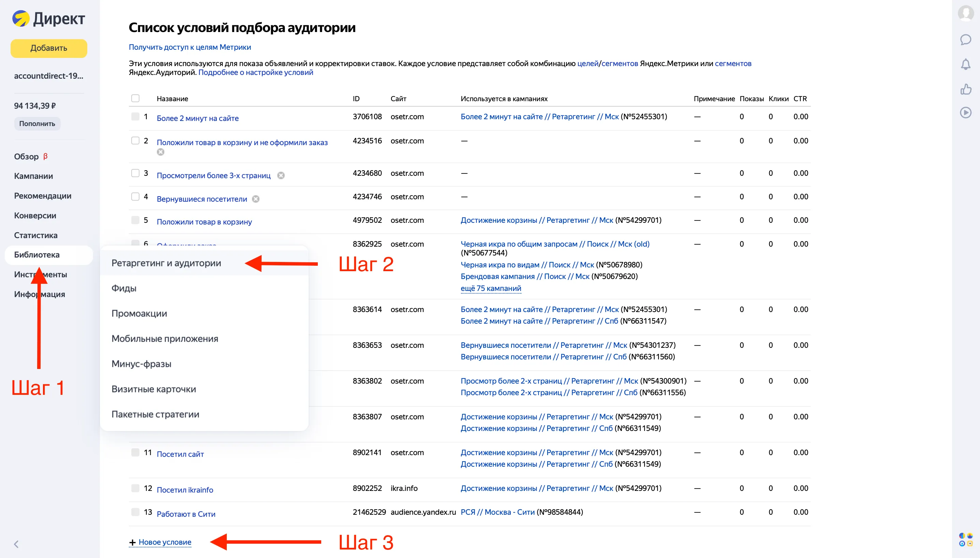This screenshot has width=980, height=558.
Task: Open the accountdirect-19... account switcher
Action: pyautogui.click(x=48, y=76)
